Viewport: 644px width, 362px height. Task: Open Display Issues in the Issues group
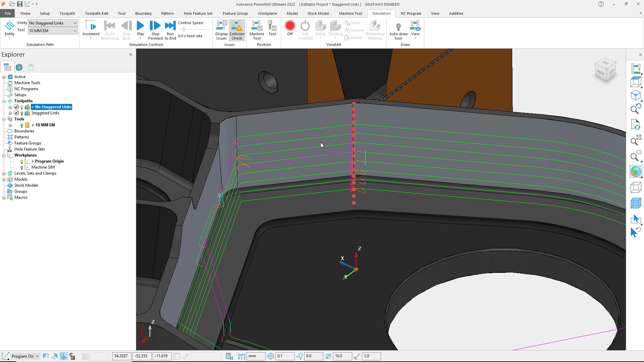pos(221,30)
